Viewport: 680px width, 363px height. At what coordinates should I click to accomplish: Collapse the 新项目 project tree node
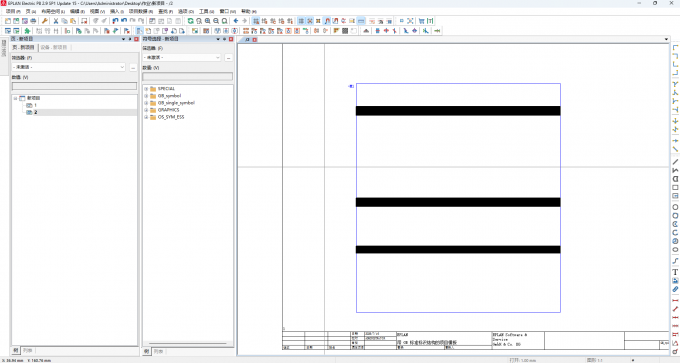[x=15, y=98]
